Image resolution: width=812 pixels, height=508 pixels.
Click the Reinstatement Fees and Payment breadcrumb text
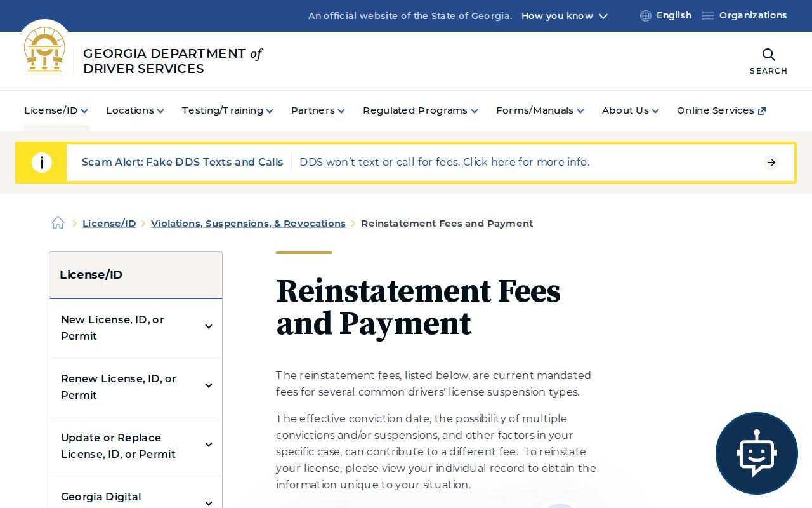(x=447, y=224)
